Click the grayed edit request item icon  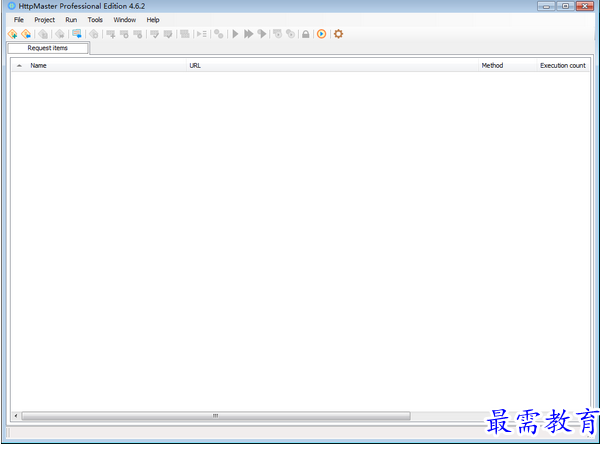[x=124, y=34]
